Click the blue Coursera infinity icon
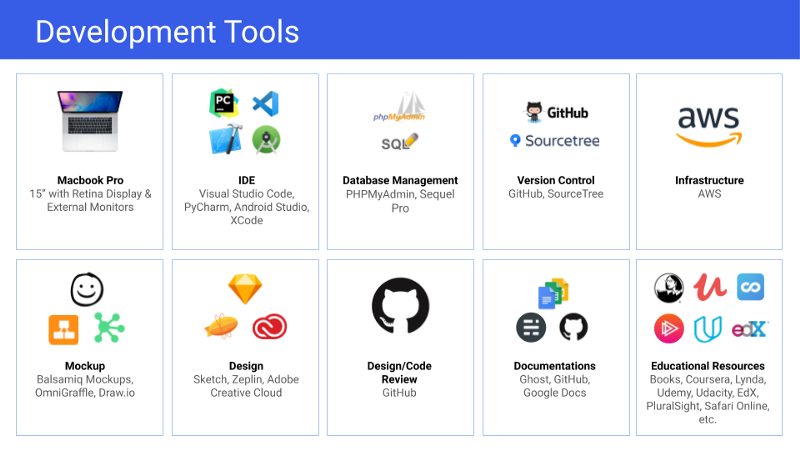The width and height of the screenshot is (800, 450). tap(750, 287)
